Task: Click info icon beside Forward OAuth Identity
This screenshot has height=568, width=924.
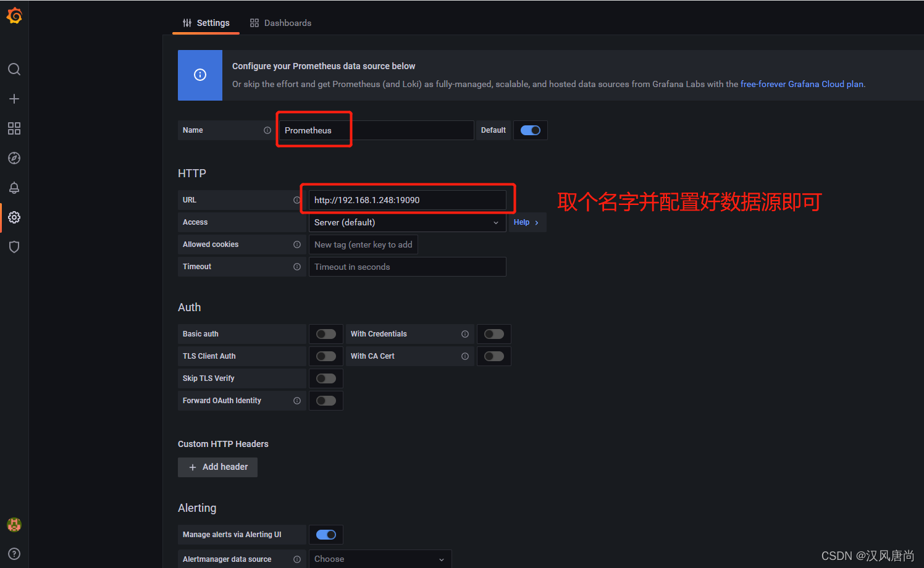Action: 297,401
